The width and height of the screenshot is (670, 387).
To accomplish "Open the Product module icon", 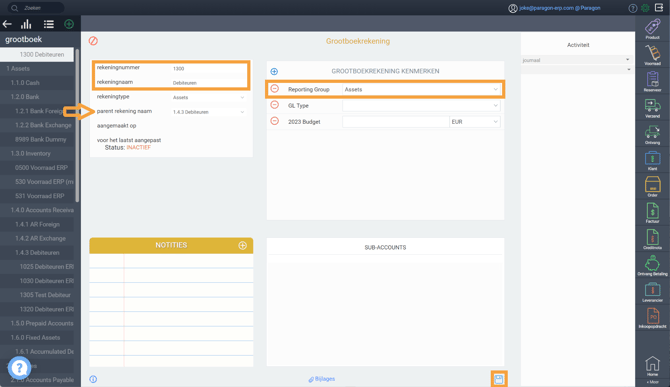I will (652, 29).
